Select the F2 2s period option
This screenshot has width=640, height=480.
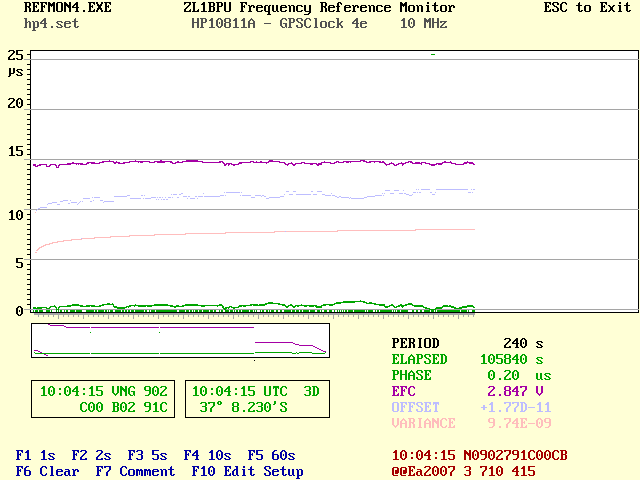[x=91, y=455]
